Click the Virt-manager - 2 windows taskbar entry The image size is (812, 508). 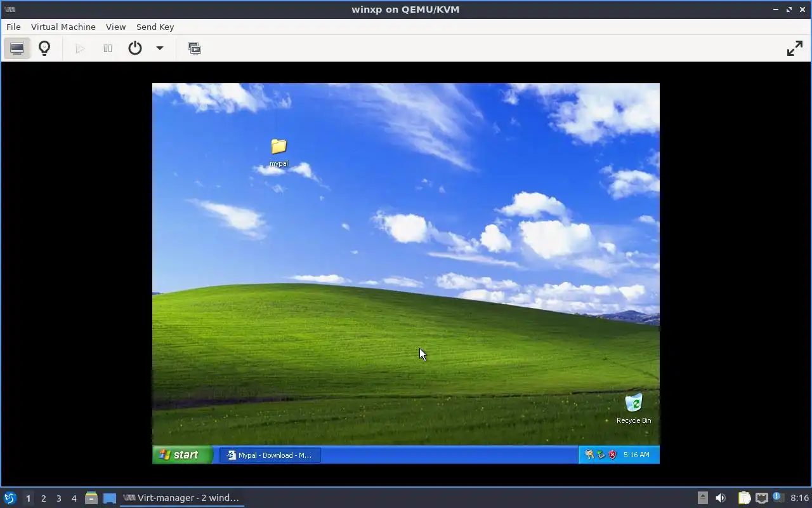(181, 498)
